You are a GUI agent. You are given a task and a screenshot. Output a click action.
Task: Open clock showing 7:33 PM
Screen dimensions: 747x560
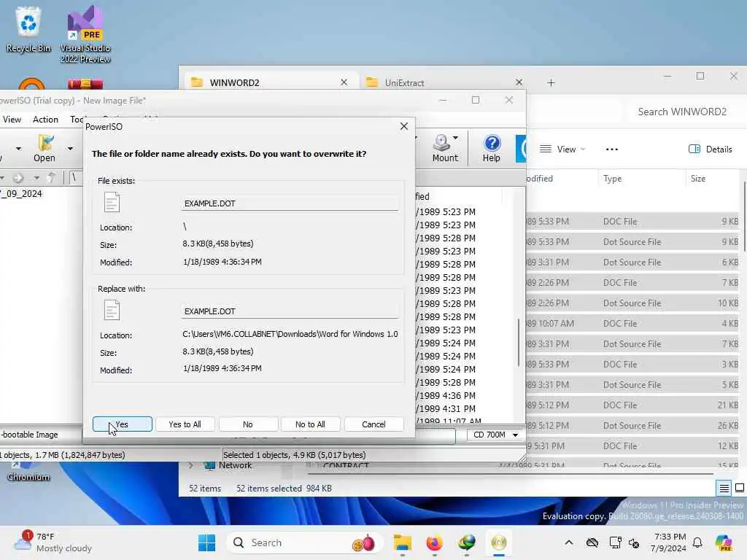[669, 542]
